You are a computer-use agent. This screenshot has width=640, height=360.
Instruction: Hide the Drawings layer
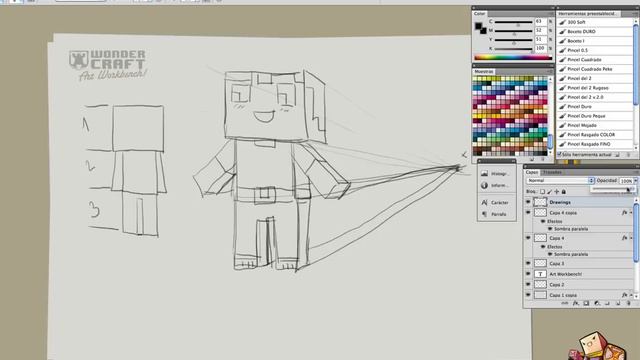click(528, 202)
